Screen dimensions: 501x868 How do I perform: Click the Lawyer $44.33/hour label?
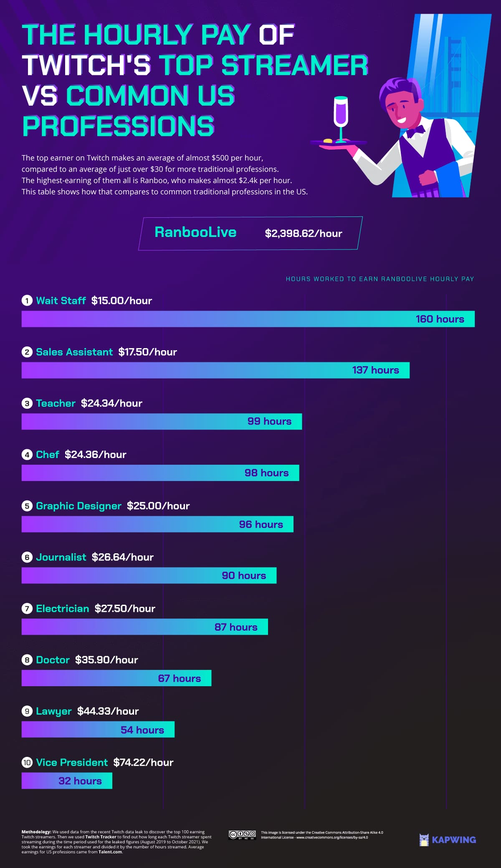[87, 711]
